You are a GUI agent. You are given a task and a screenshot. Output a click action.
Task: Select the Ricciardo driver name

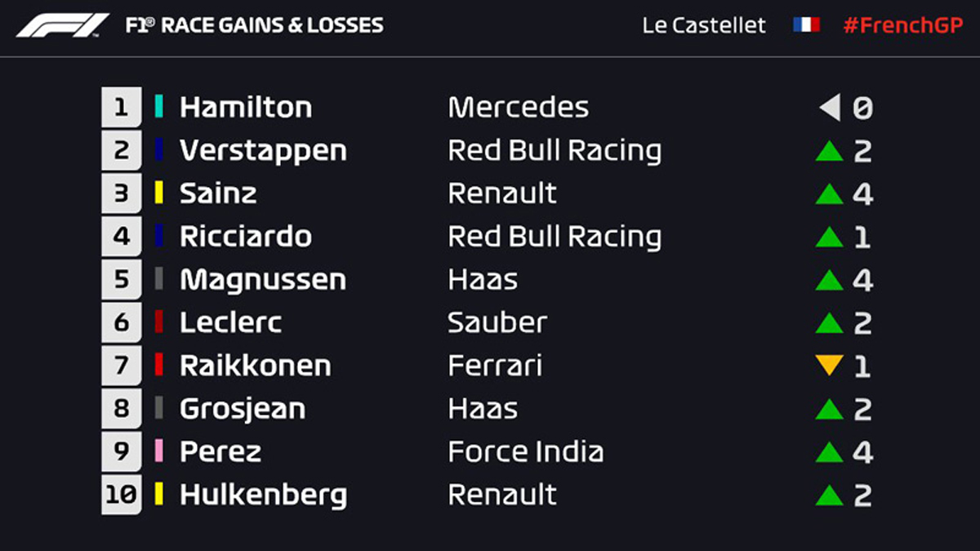[245, 237]
